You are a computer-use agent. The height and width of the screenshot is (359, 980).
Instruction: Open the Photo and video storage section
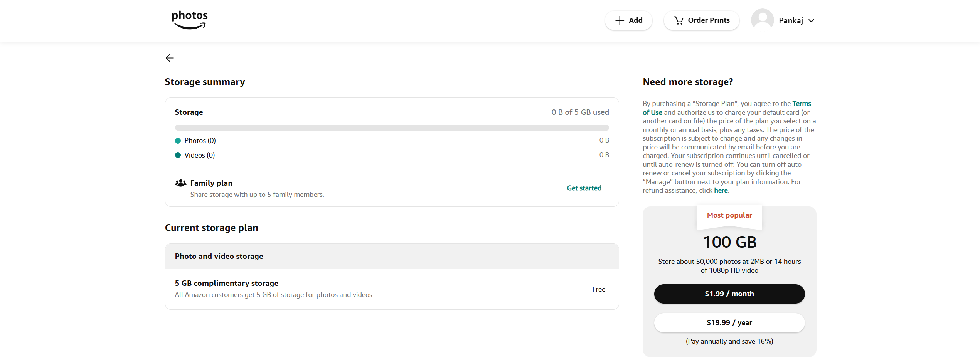(219, 256)
